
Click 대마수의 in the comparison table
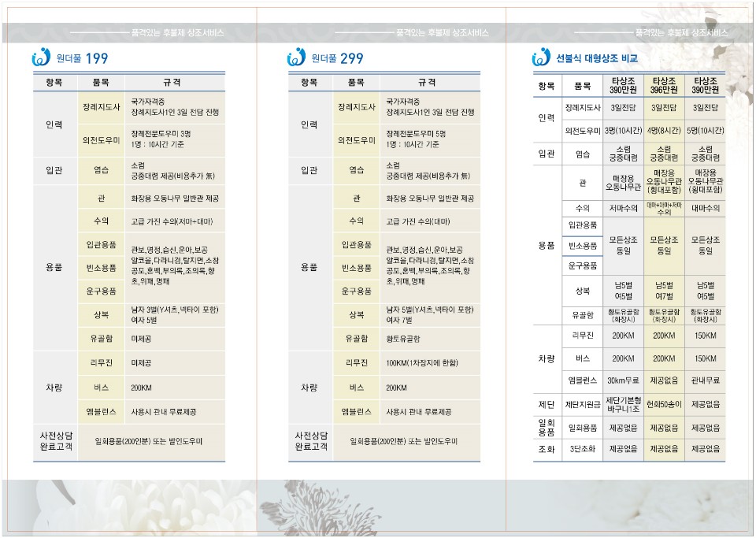point(706,208)
